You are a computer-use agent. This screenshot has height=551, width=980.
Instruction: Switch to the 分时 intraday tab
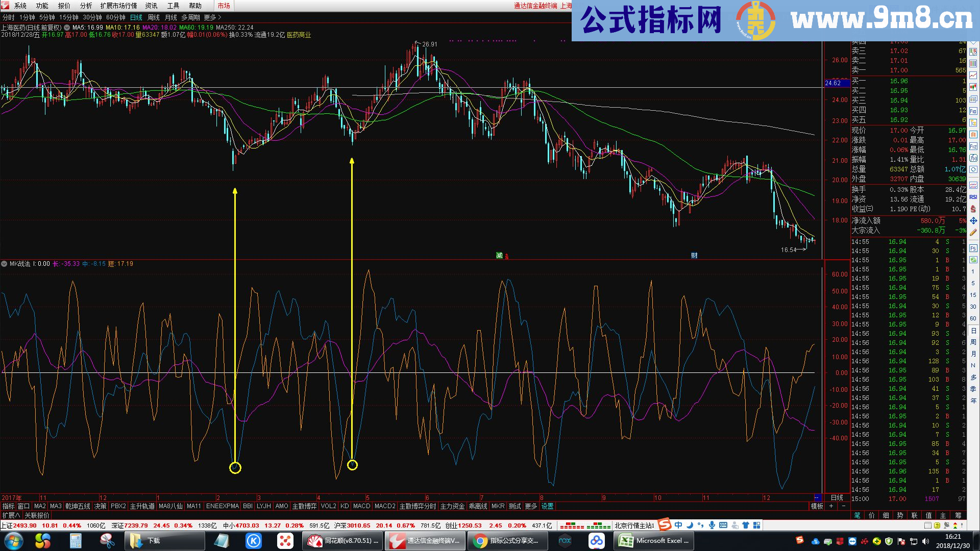pyautogui.click(x=9, y=17)
